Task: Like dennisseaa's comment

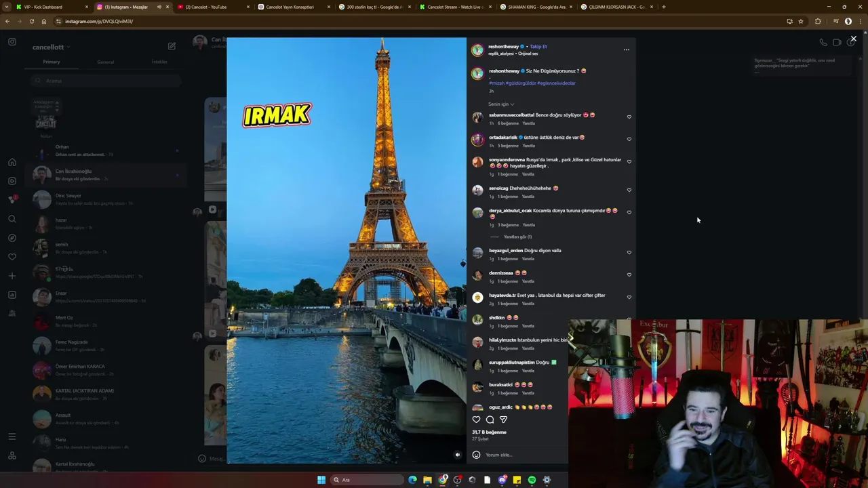Action: 629,274
